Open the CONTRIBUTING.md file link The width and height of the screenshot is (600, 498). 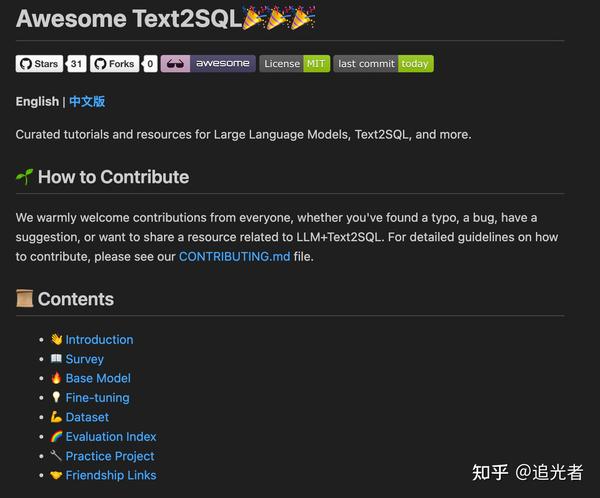click(235, 256)
